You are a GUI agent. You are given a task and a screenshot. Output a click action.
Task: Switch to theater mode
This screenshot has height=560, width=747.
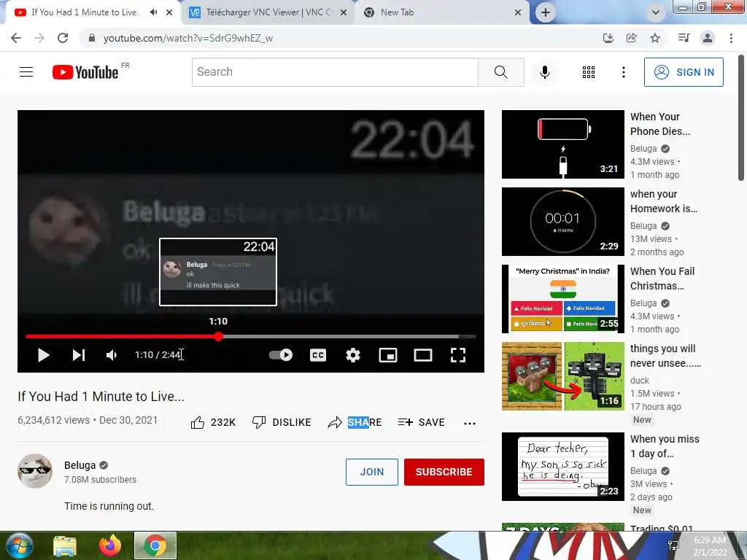(422, 355)
